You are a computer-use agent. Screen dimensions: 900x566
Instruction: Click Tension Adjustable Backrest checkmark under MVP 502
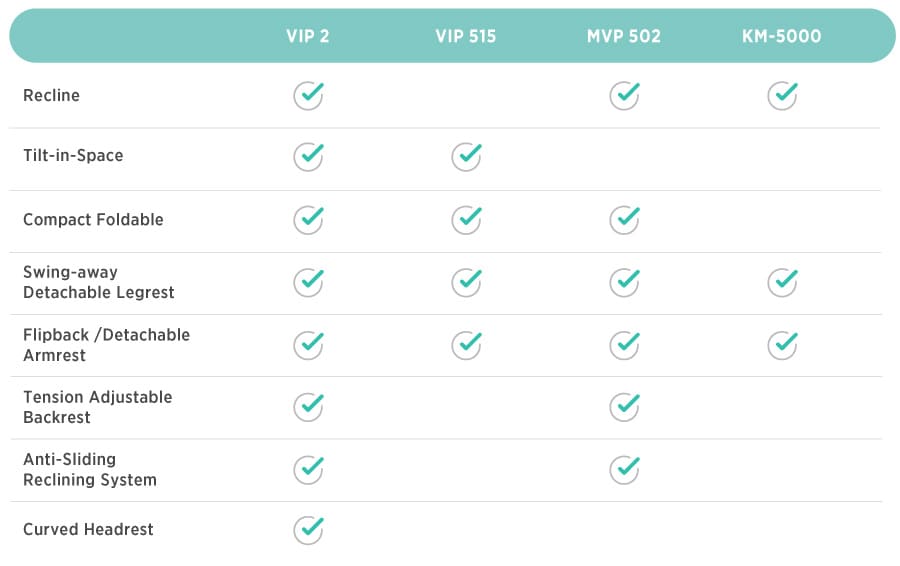624,407
